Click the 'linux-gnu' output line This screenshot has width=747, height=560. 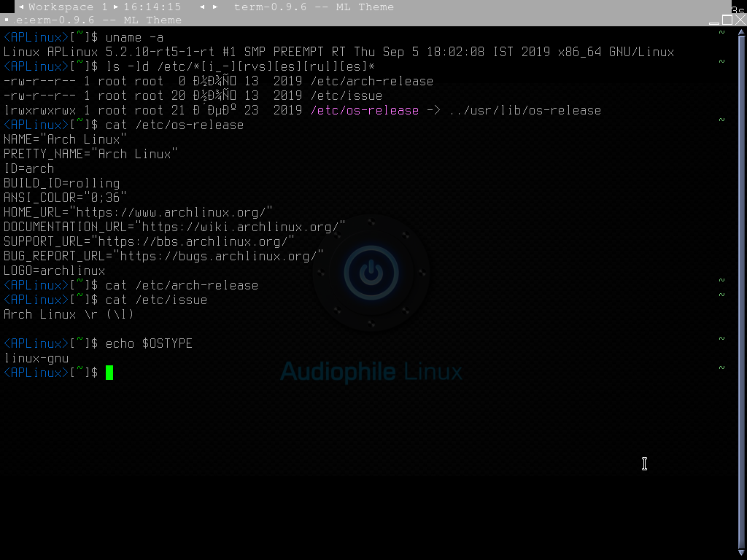[36, 359]
